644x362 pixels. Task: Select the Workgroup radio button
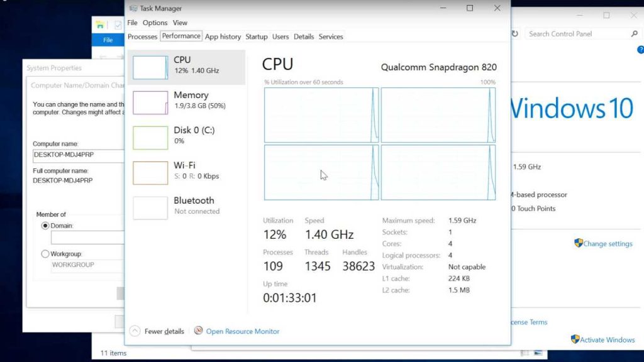(x=45, y=254)
